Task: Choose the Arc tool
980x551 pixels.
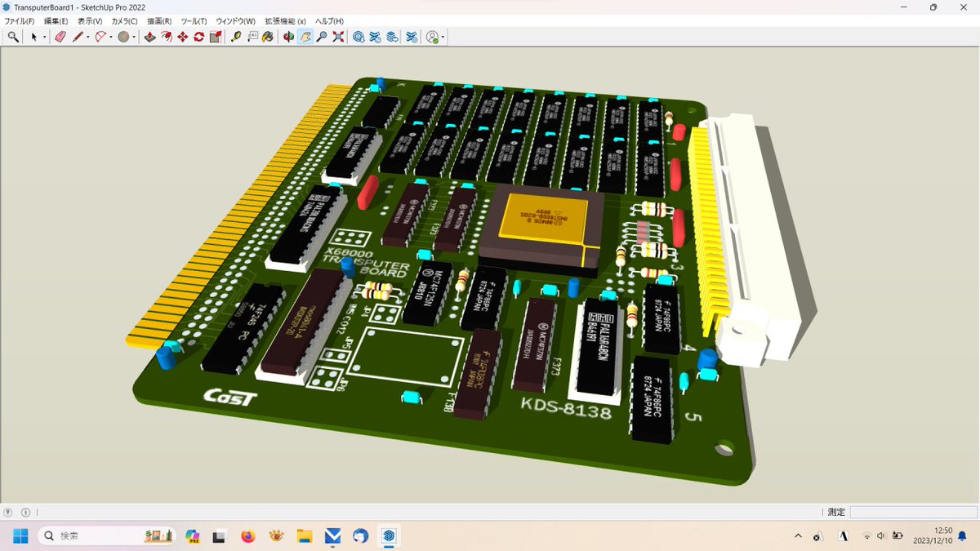Action: (99, 36)
